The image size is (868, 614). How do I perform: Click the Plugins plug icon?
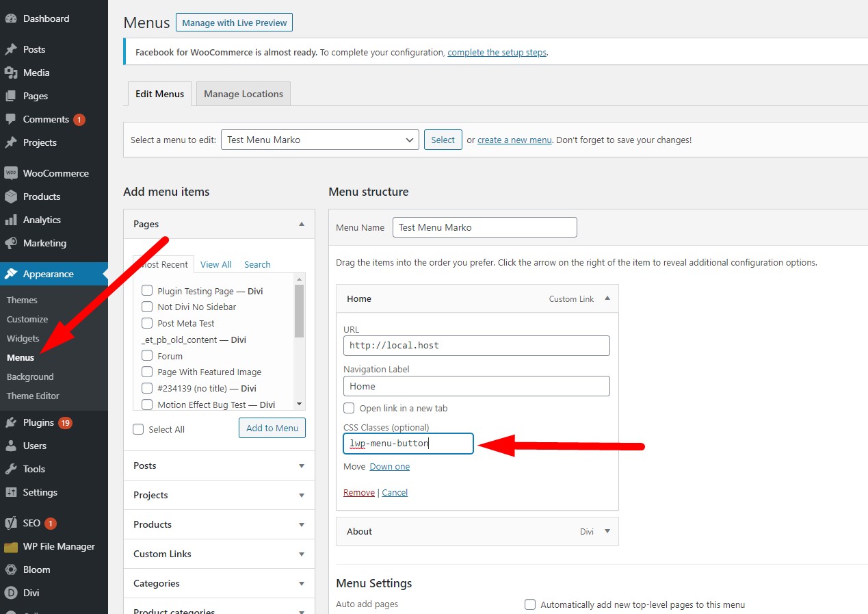pos(11,422)
